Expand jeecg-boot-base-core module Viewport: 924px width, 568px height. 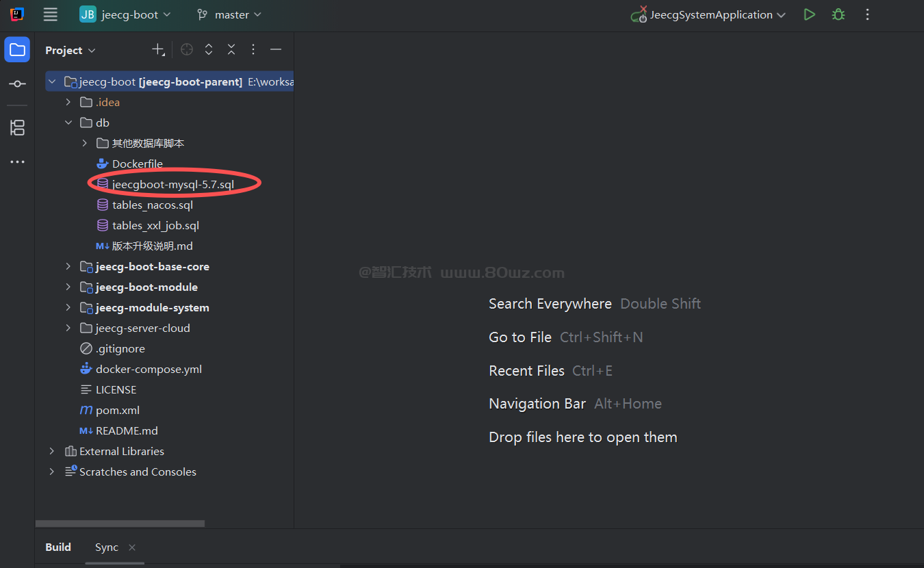(x=68, y=266)
